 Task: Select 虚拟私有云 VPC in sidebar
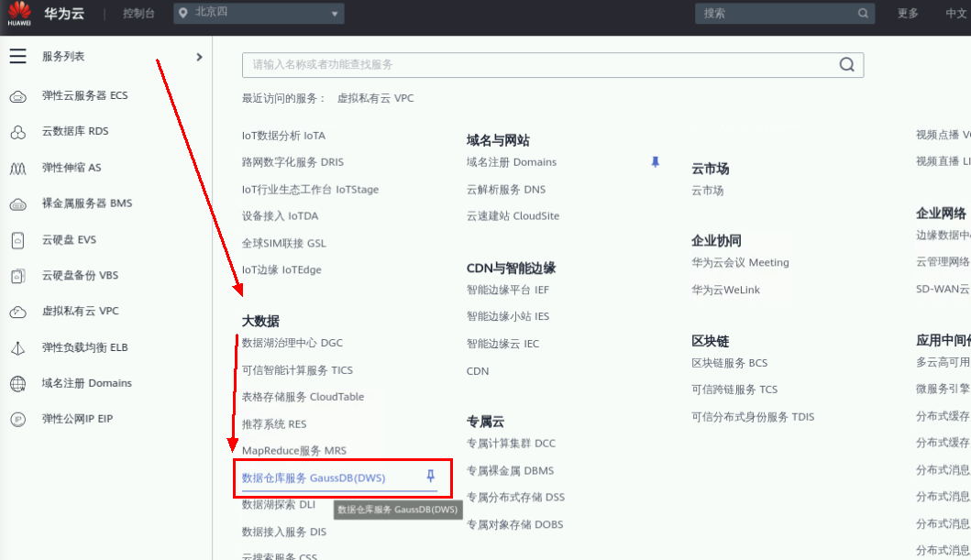pyautogui.click(x=80, y=312)
